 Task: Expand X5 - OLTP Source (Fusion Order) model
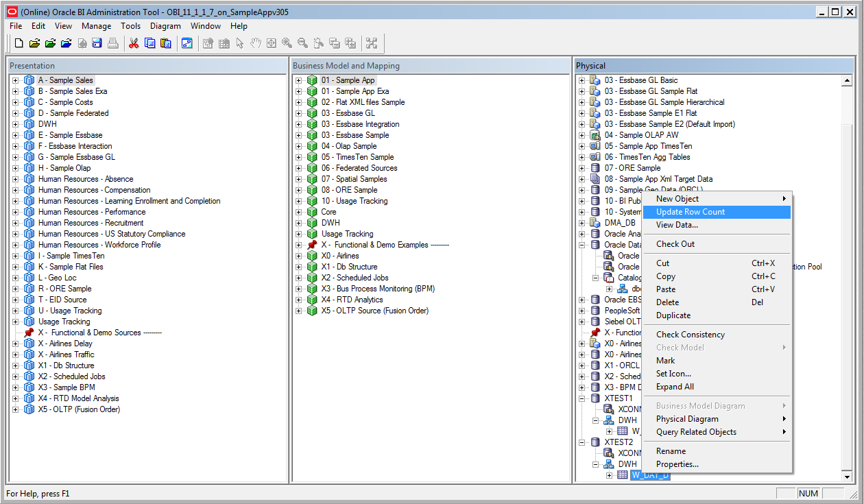pos(299,311)
